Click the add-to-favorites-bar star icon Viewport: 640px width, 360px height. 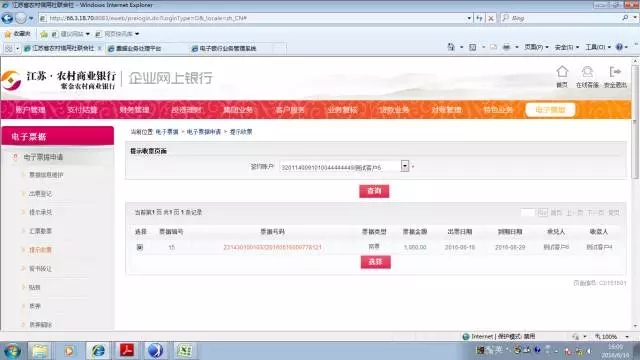[x=44, y=34]
